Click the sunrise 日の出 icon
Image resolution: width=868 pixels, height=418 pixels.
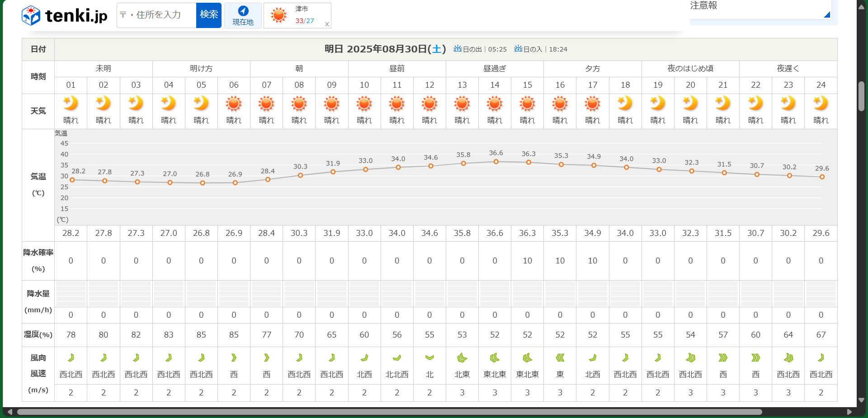coord(458,48)
